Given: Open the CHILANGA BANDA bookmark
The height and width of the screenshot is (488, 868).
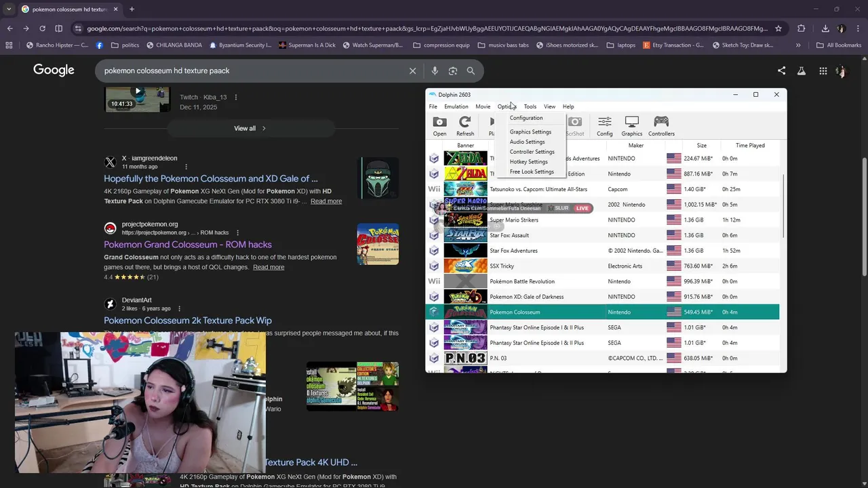Looking at the screenshot, I should coord(173,45).
